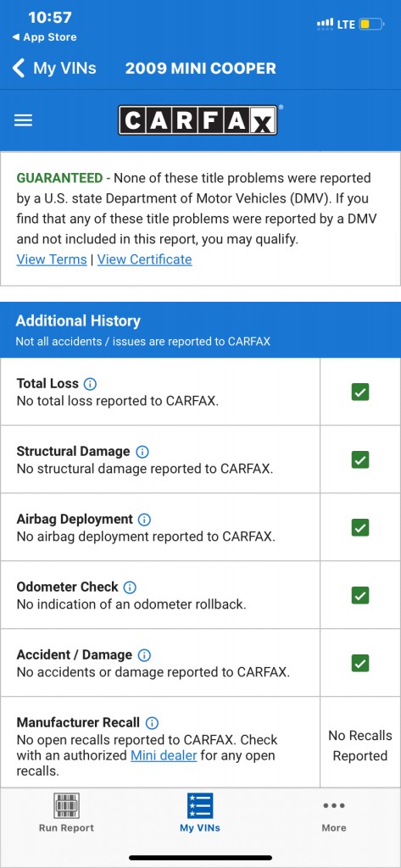Tap the CARFAX logo

(x=198, y=120)
